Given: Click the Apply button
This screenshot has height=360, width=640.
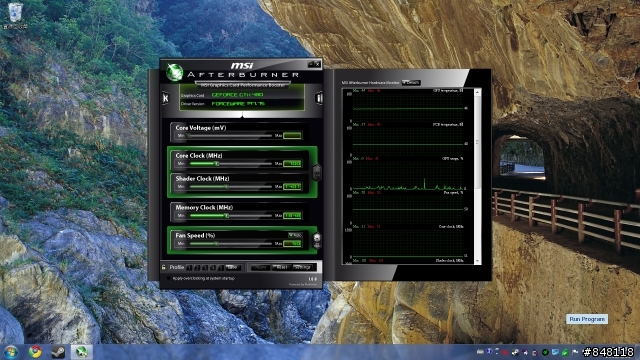Looking at the screenshot, I should coord(260,268).
